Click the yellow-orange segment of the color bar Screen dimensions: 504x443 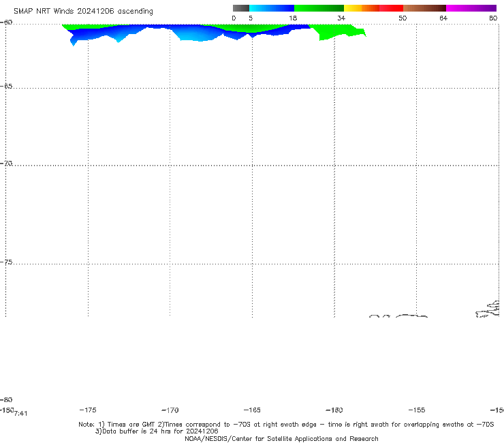[361, 8]
